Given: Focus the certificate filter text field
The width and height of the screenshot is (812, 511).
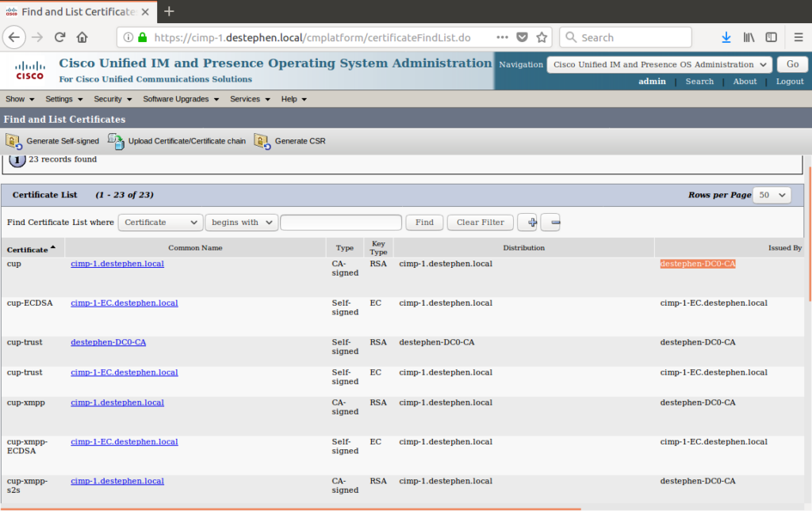Looking at the screenshot, I should click(x=341, y=223).
